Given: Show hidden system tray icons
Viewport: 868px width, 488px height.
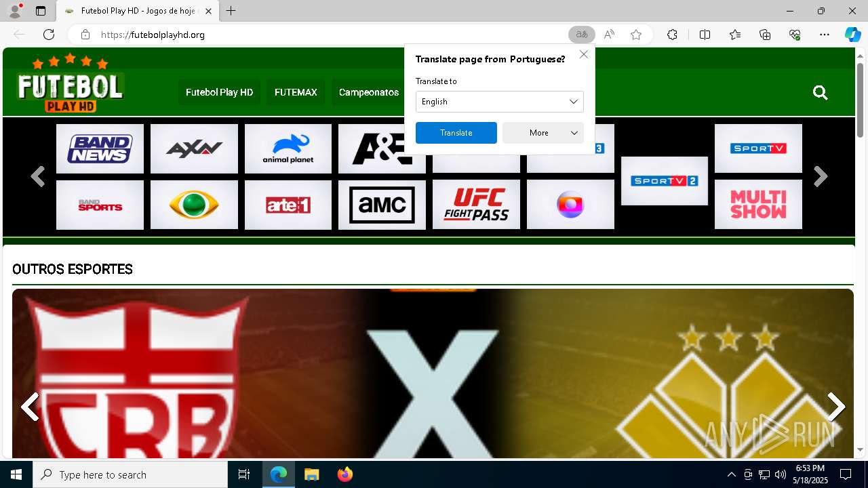Looking at the screenshot, I should pos(731,474).
